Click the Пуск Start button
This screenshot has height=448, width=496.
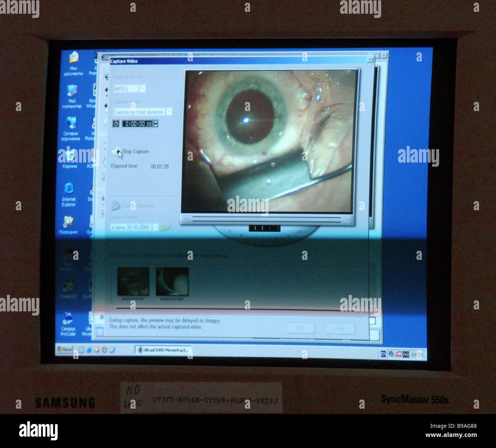(x=65, y=349)
